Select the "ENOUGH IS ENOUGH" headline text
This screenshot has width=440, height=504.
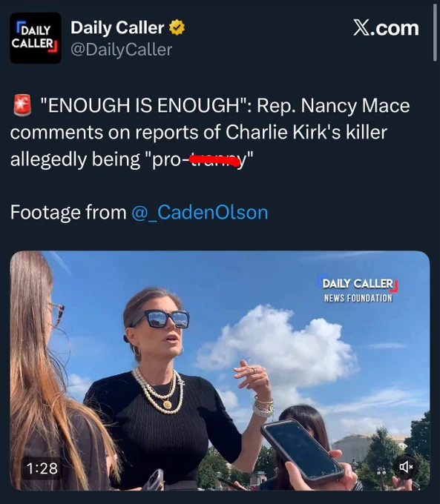143,105
